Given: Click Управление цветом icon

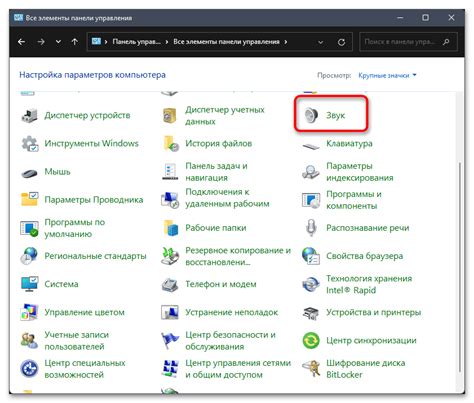Looking at the screenshot, I should click(x=29, y=312).
